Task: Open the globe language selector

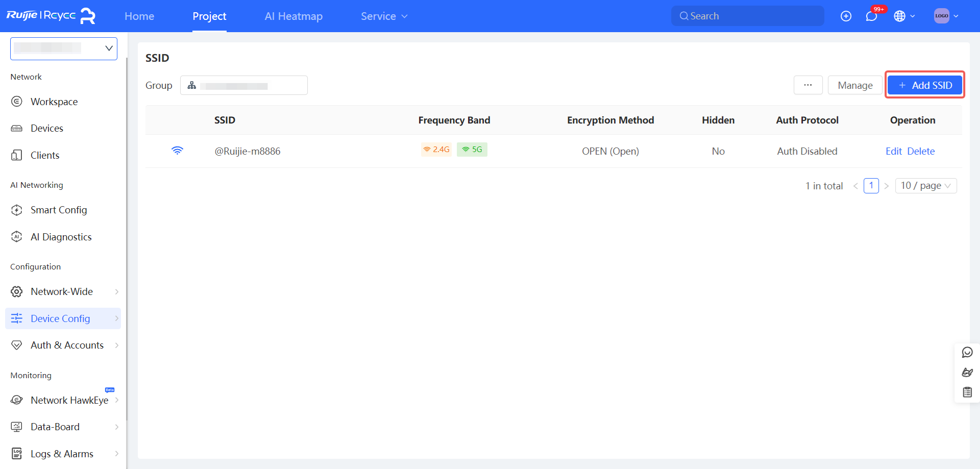Action: 904,16
